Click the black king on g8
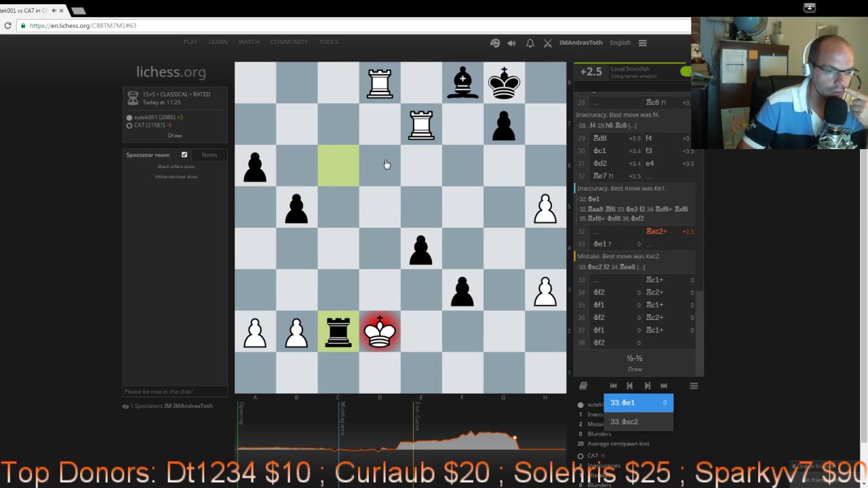868x488 pixels. coord(504,83)
